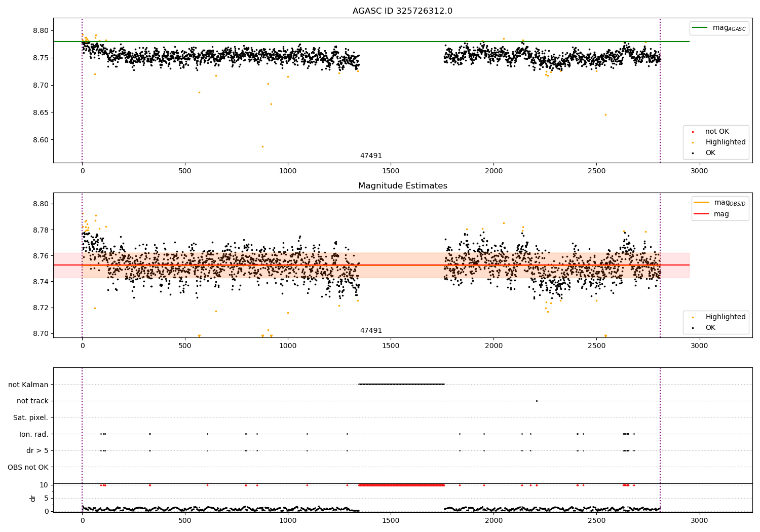Viewport: 760px width, 532px height.
Task: Click the 47491 annotation in top plot
Action: click(371, 156)
